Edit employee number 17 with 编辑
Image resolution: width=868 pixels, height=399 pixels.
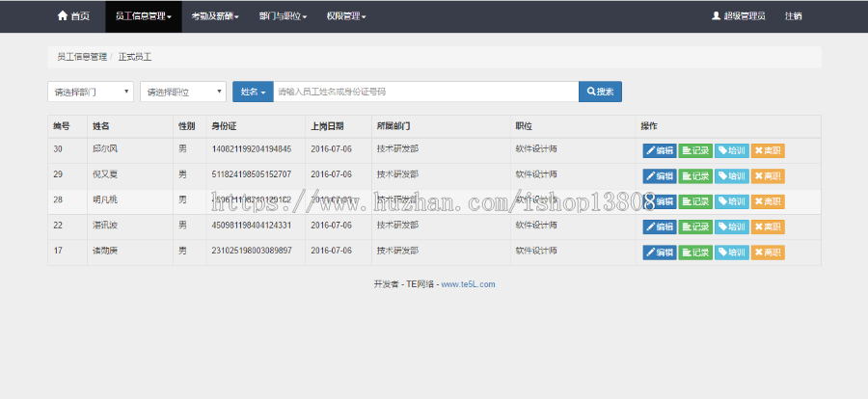tap(660, 253)
